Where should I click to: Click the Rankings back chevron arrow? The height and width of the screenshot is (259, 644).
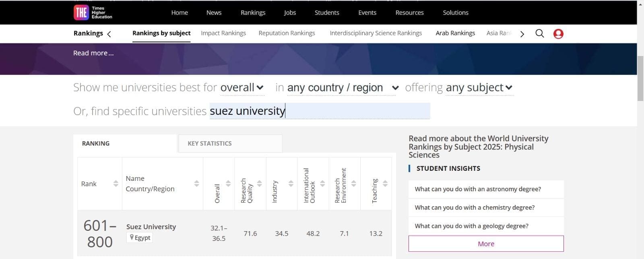tap(109, 34)
